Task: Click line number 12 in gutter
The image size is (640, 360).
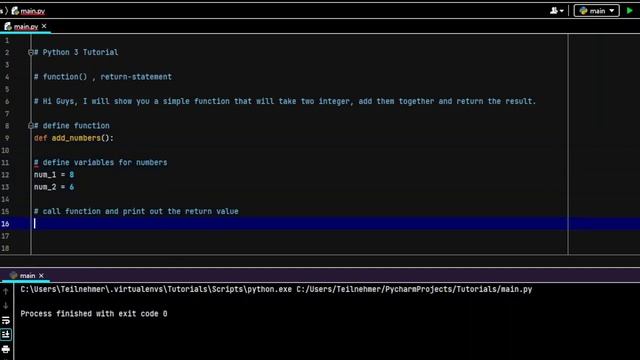Action: (x=5, y=175)
